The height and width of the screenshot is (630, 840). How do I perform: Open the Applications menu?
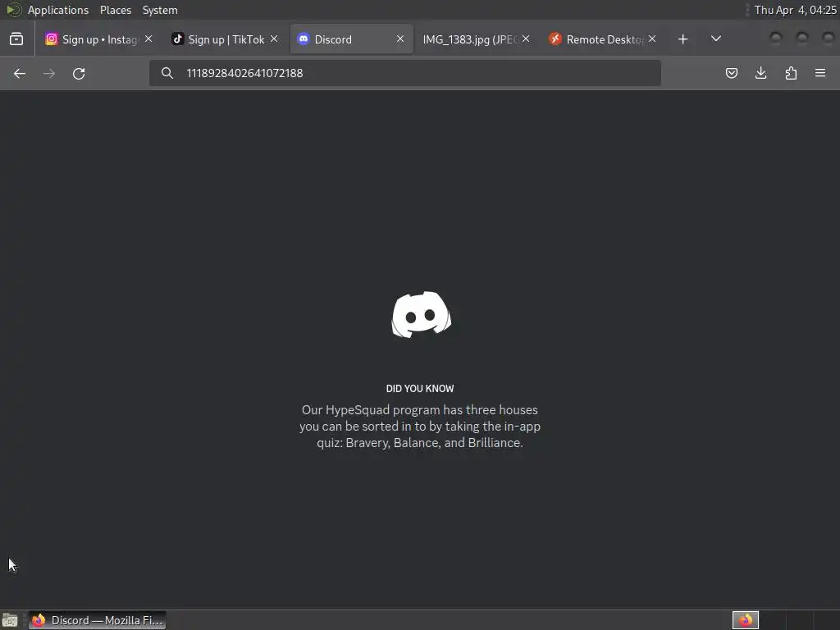coord(58,10)
